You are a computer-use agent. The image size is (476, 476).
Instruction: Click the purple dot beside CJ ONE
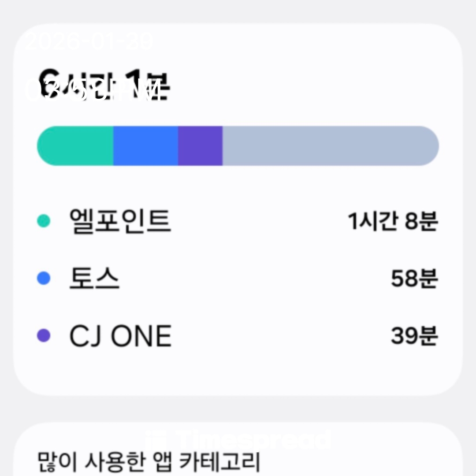point(43,336)
